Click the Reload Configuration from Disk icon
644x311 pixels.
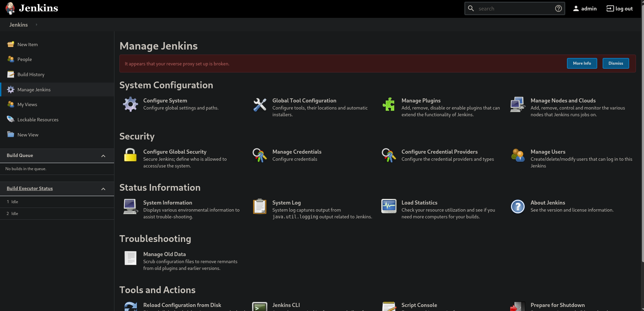click(131, 307)
